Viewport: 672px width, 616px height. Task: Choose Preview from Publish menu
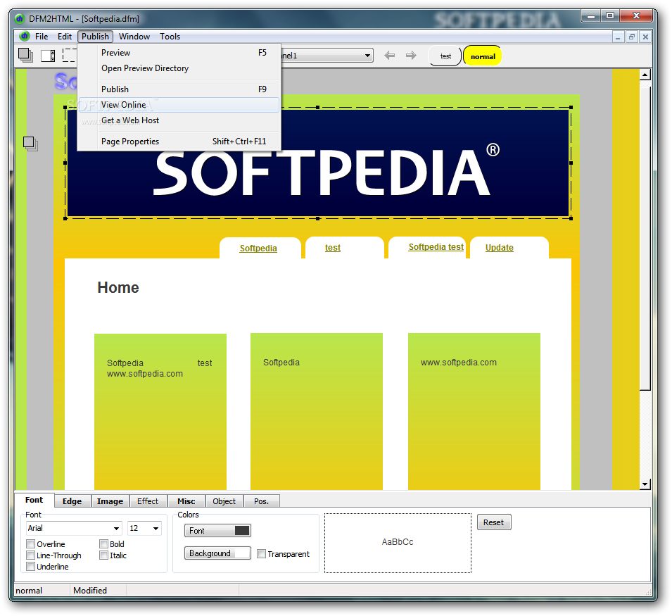179,53
